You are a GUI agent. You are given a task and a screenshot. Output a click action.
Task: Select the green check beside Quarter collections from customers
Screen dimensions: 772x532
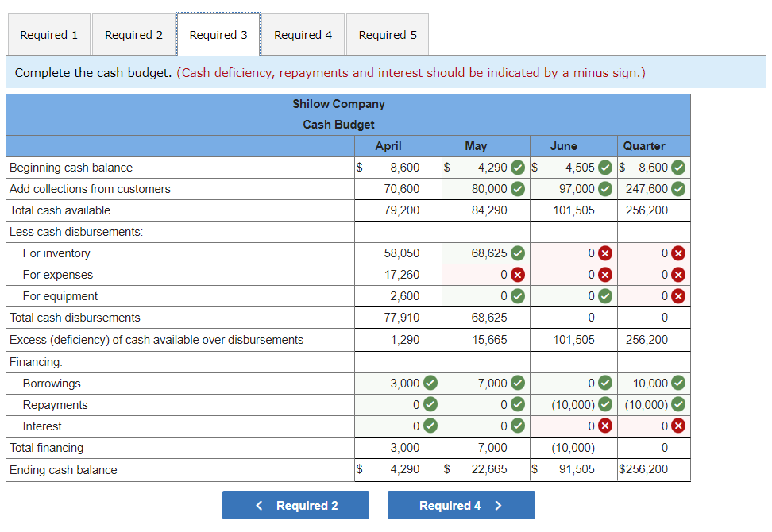[680, 189]
